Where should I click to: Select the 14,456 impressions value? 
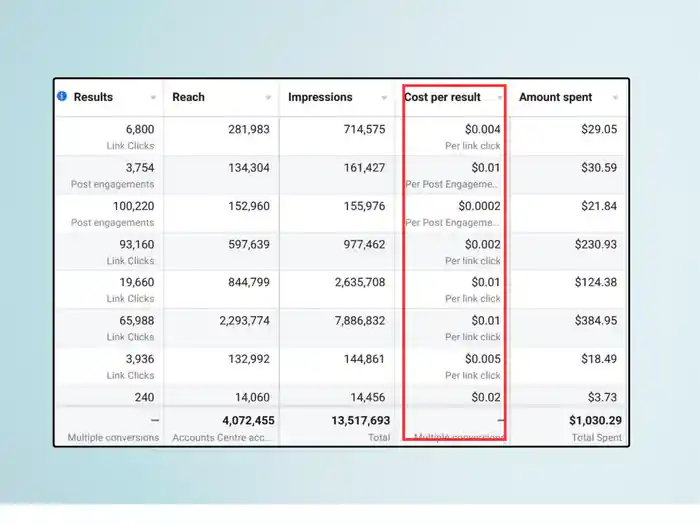point(367,397)
